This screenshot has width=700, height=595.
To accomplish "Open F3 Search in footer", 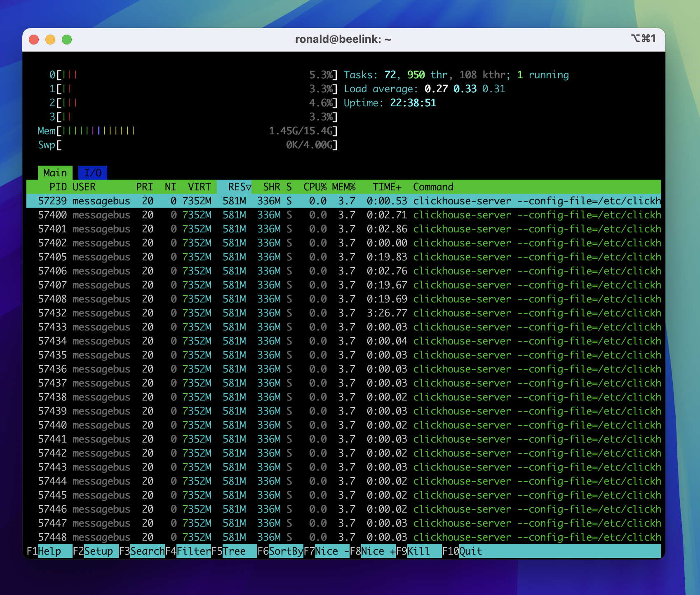I will [x=142, y=551].
